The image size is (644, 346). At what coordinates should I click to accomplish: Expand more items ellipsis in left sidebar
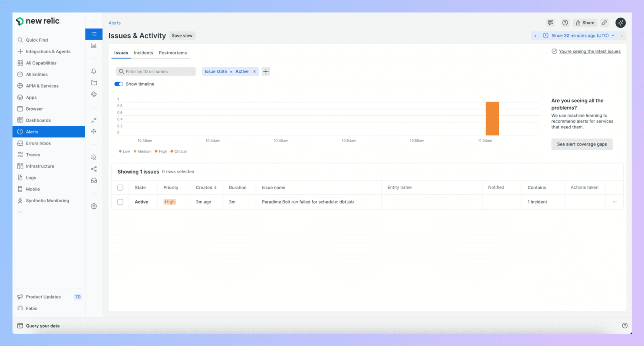tap(20, 212)
